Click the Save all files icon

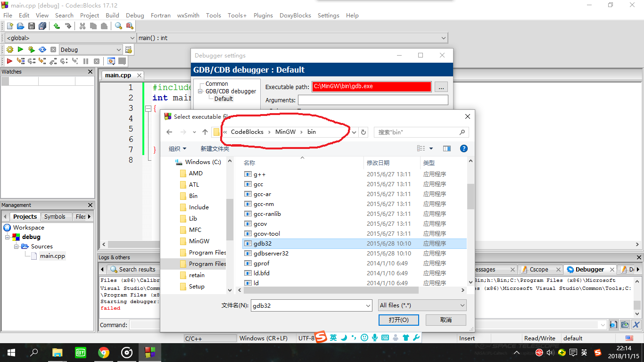click(x=42, y=25)
